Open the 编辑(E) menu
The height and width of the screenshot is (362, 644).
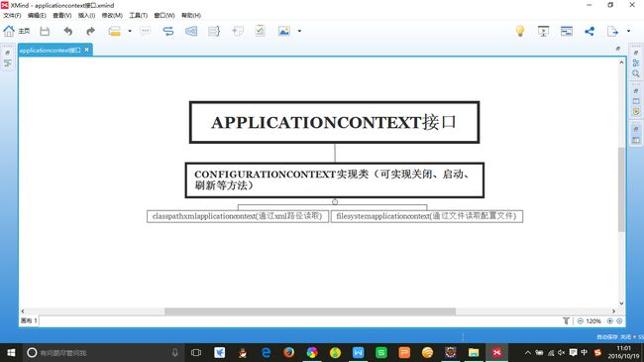37,15
